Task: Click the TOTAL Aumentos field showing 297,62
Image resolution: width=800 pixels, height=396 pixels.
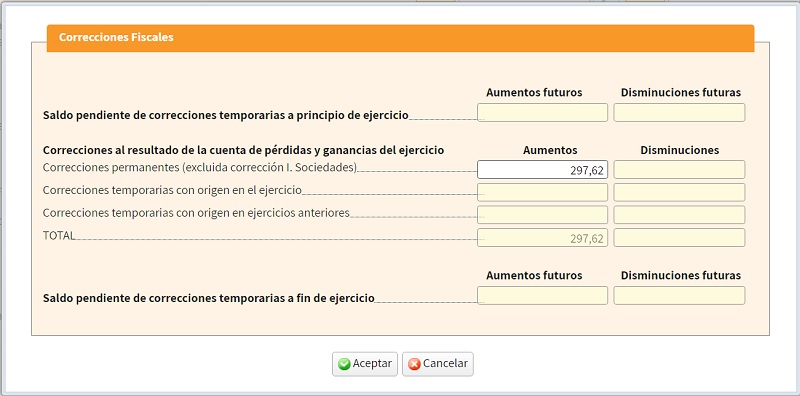Action: coord(542,238)
